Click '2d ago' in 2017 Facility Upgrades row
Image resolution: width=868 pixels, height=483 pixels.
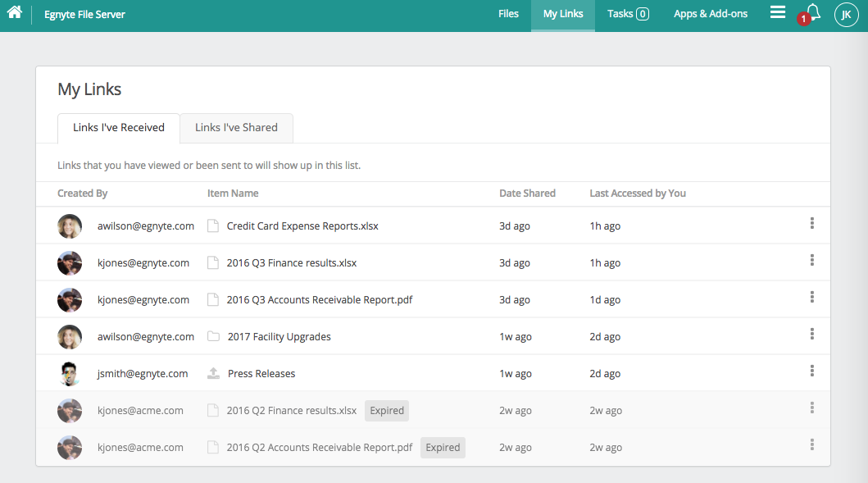tap(605, 337)
